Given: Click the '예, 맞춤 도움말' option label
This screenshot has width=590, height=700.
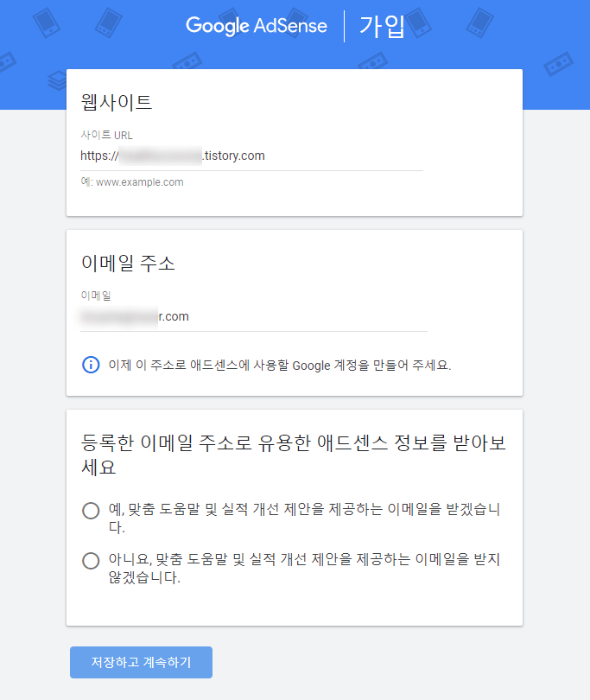Looking at the screenshot, I should click(304, 518).
